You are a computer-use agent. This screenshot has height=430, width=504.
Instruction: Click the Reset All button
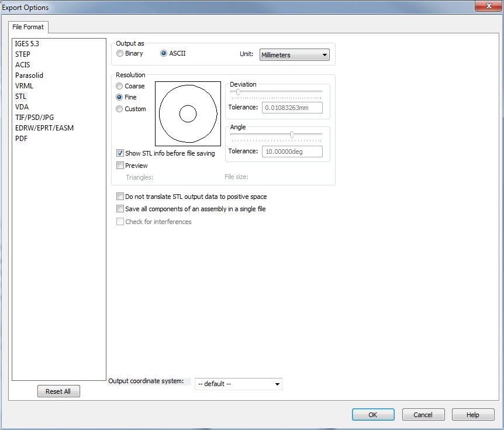pos(58,391)
